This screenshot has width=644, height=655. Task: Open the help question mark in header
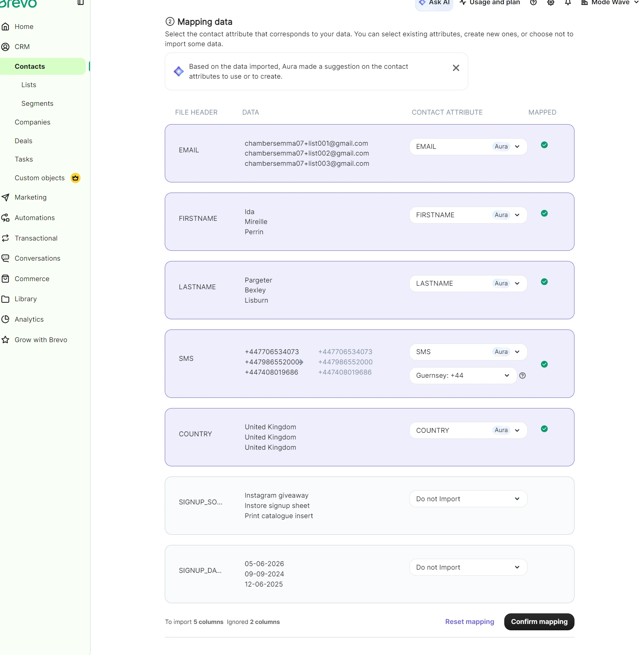point(533,2)
